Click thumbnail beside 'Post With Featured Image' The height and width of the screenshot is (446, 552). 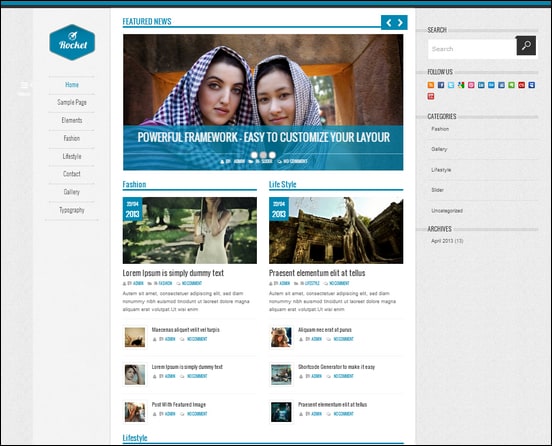pyautogui.click(x=135, y=412)
